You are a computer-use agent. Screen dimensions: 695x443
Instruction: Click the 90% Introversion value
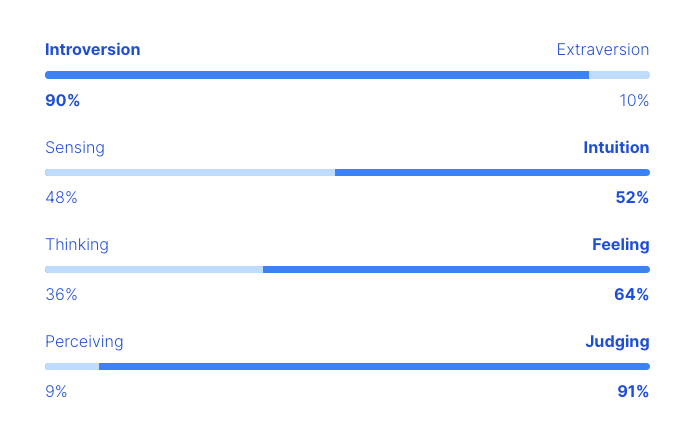62,100
